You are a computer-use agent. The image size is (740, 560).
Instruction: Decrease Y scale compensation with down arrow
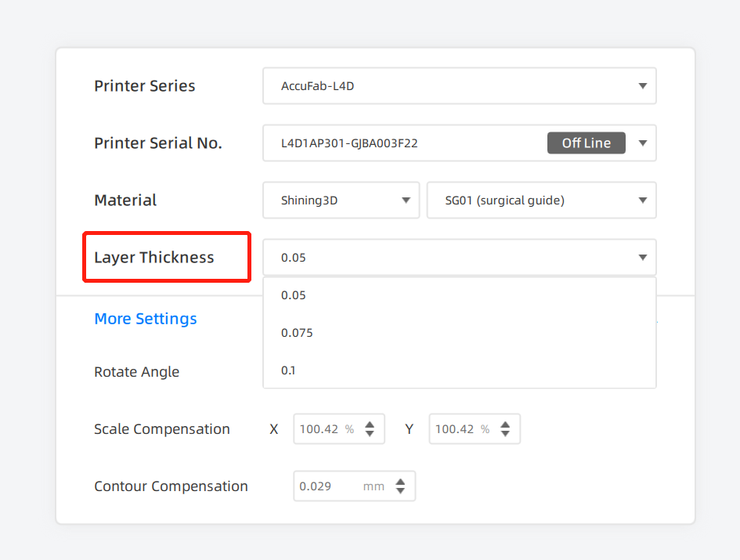pos(505,433)
